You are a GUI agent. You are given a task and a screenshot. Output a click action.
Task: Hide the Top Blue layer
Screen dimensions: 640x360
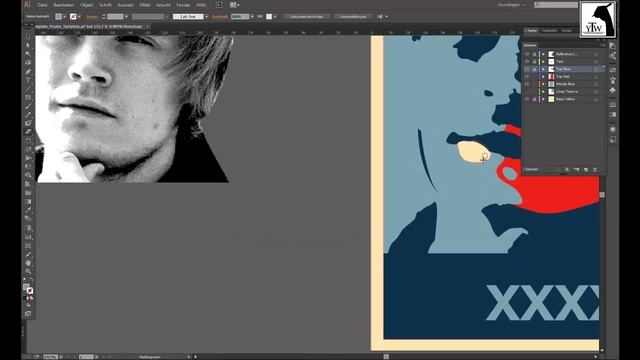pyautogui.click(x=527, y=69)
